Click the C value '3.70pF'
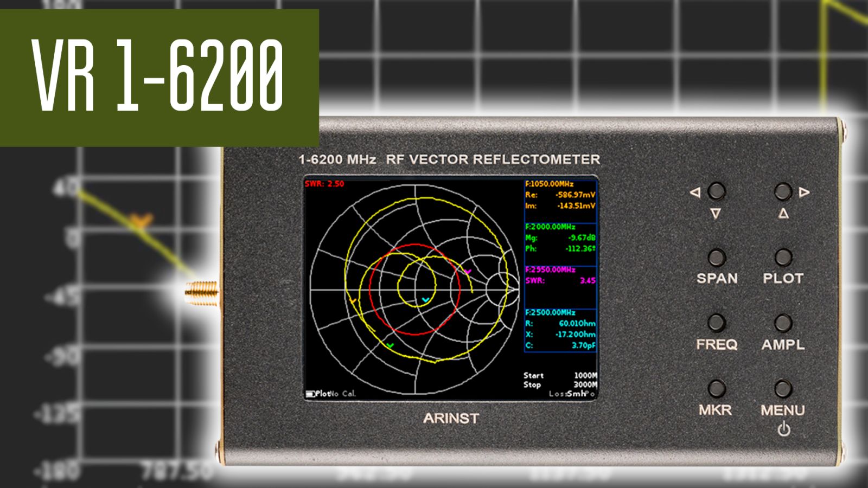868x488 pixels. click(584, 345)
